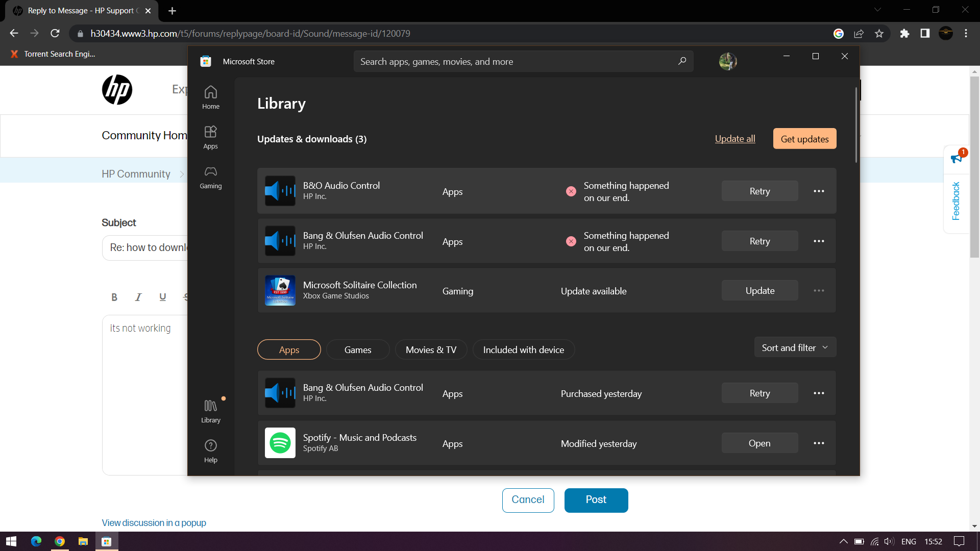
Task: Expand the options menu for B&O Audio Control
Action: coord(819,191)
